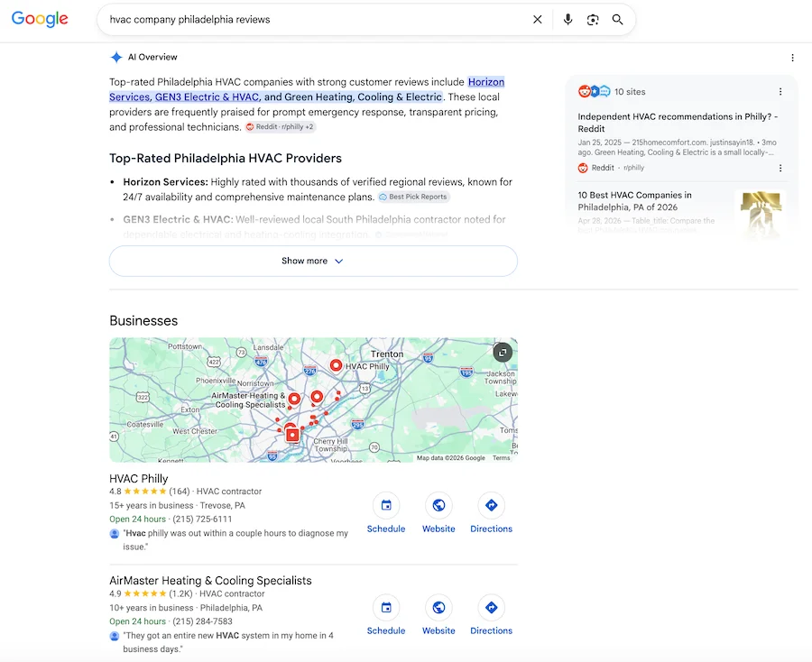812x662 pixels.
Task: Click the Trenton label on the map
Action: (x=387, y=354)
